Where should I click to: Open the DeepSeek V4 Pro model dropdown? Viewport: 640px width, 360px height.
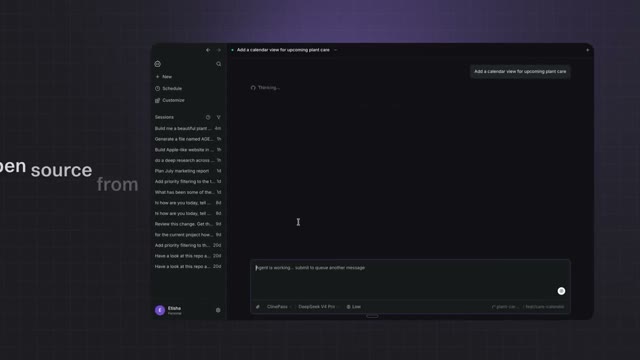pyautogui.click(x=318, y=307)
